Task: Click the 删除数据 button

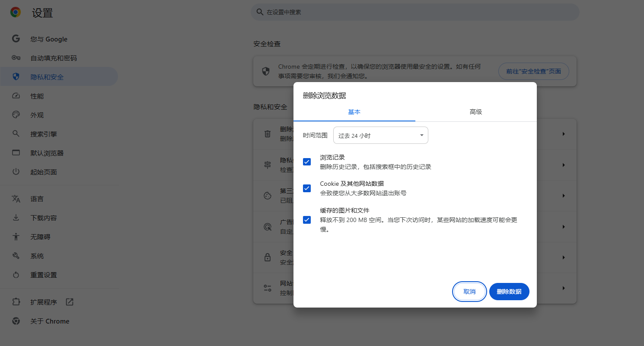Action: click(x=509, y=292)
